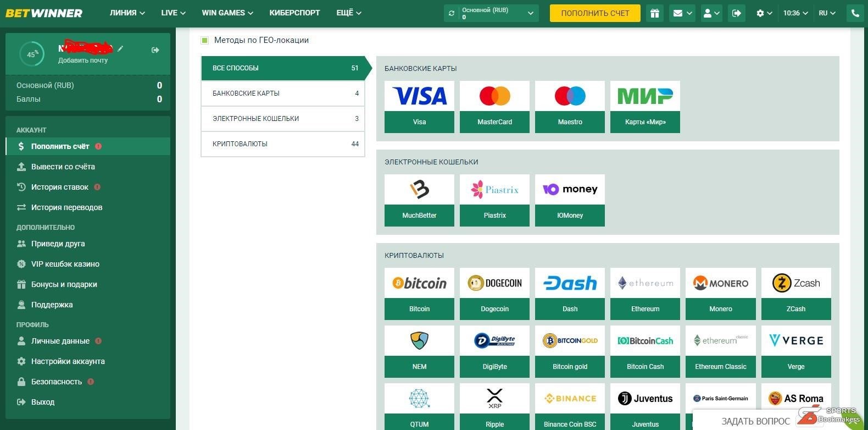Pick Monero cryptocurrency deposit

click(x=720, y=294)
